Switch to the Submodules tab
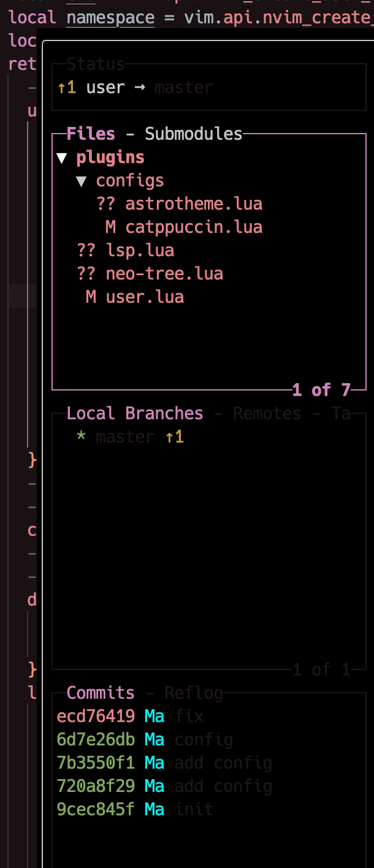374x868 pixels. [193, 133]
